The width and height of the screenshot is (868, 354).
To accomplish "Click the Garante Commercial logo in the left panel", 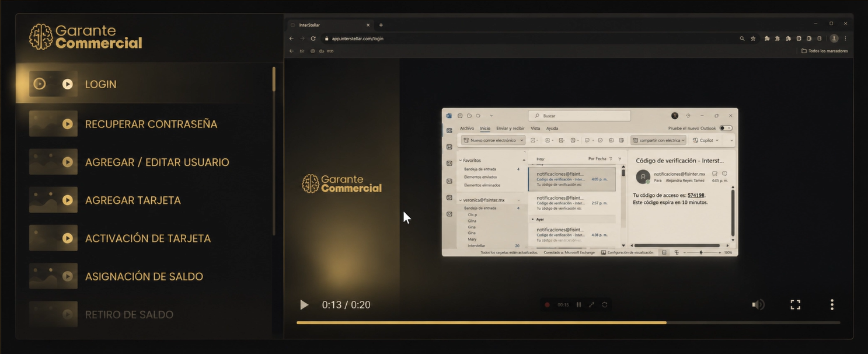I will coord(86,37).
